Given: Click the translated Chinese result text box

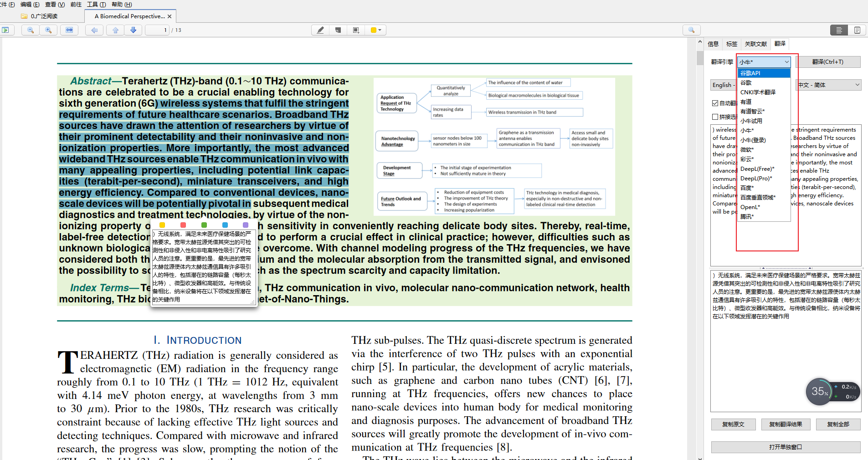Looking at the screenshot, I should pyautogui.click(x=786, y=341).
